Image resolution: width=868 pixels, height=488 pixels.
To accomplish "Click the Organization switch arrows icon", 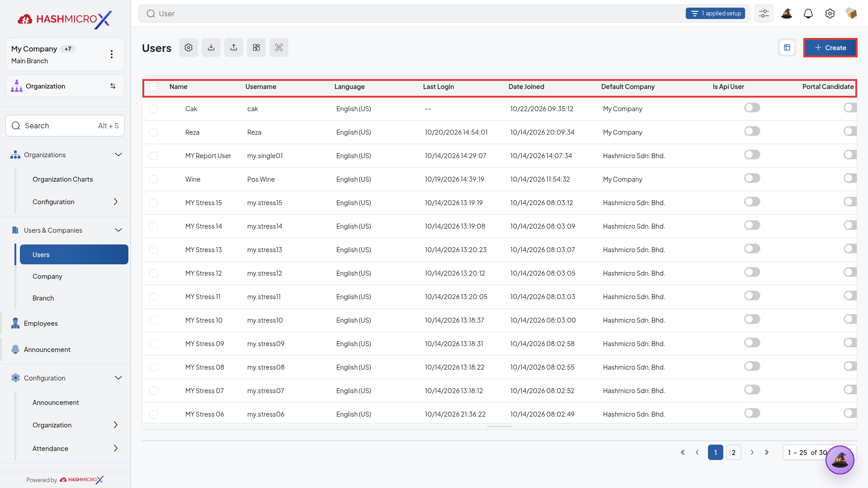I will point(113,86).
